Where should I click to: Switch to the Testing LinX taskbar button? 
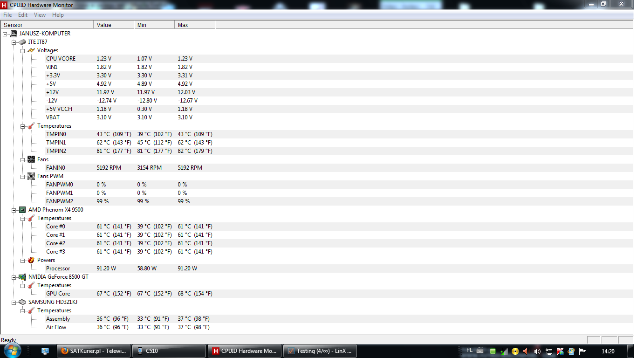320,351
